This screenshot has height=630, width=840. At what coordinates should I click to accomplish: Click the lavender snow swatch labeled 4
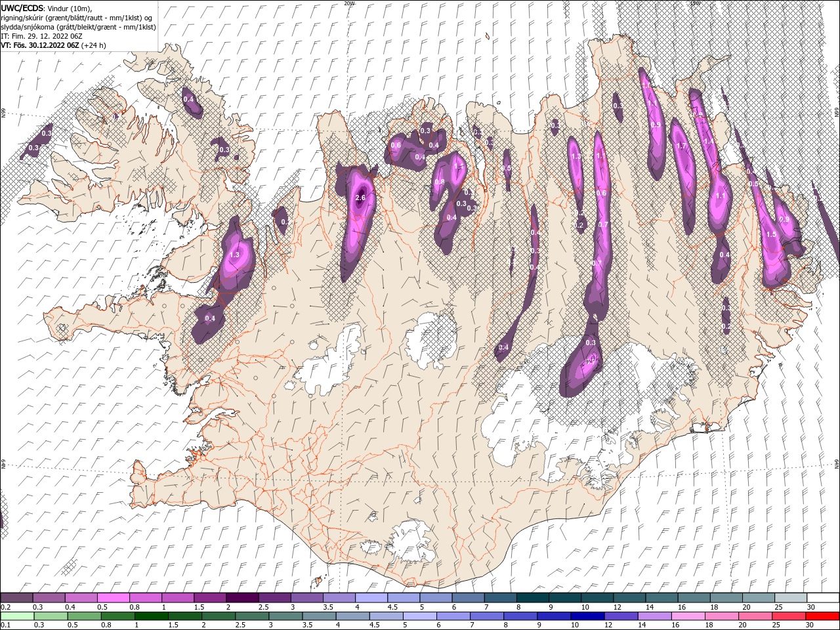pyautogui.click(x=370, y=598)
